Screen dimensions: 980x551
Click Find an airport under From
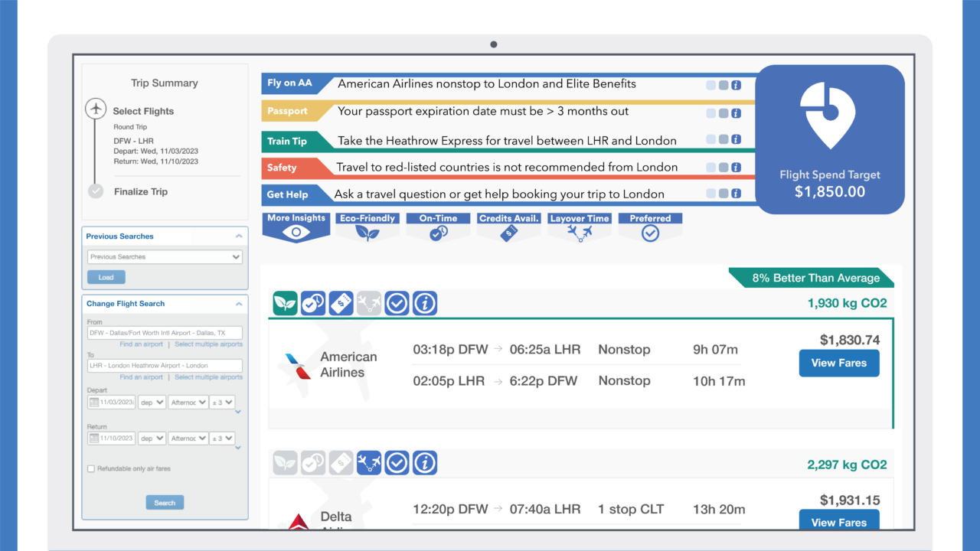141,344
